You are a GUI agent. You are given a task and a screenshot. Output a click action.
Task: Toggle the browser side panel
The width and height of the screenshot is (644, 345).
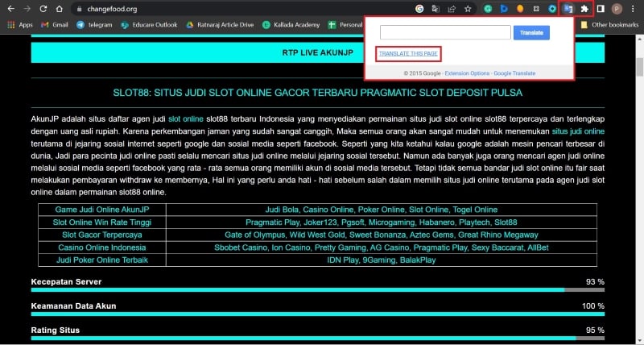point(601,9)
